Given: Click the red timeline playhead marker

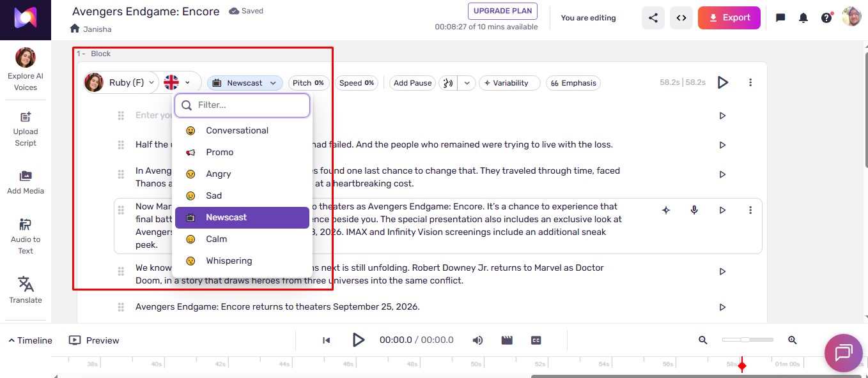Looking at the screenshot, I should 742,366.
